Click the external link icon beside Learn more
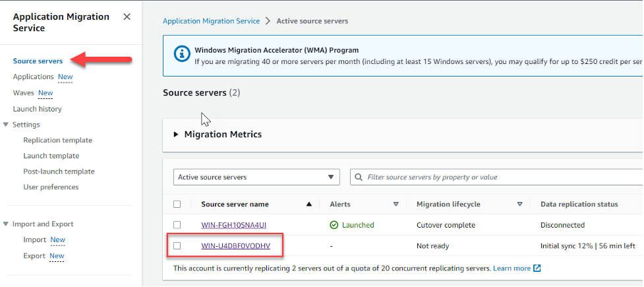Image resolution: width=644 pixels, height=287 pixels. click(537, 269)
